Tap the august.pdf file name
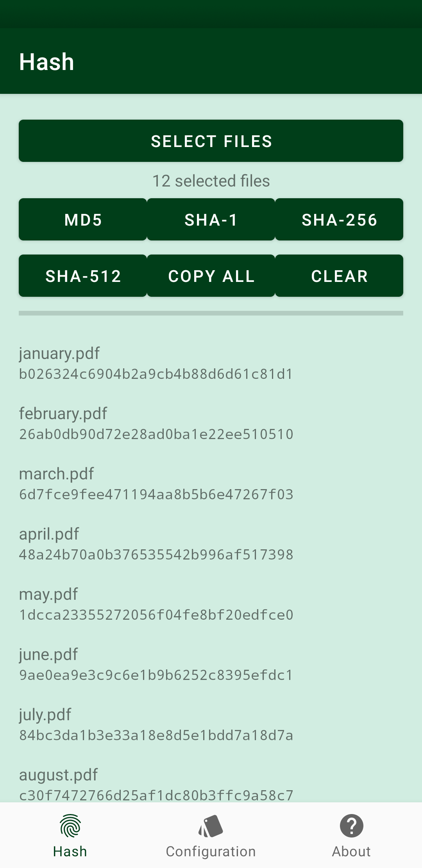422x868 pixels. pyautogui.click(x=58, y=775)
